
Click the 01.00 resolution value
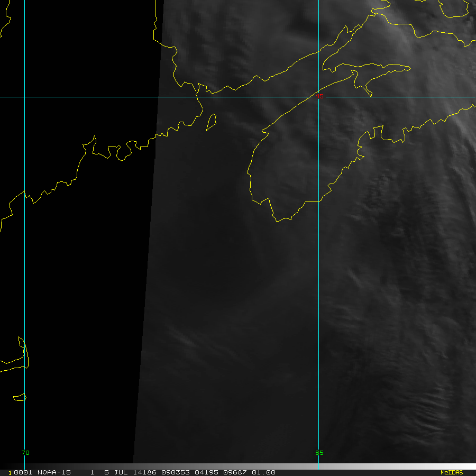(x=263, y=472)
